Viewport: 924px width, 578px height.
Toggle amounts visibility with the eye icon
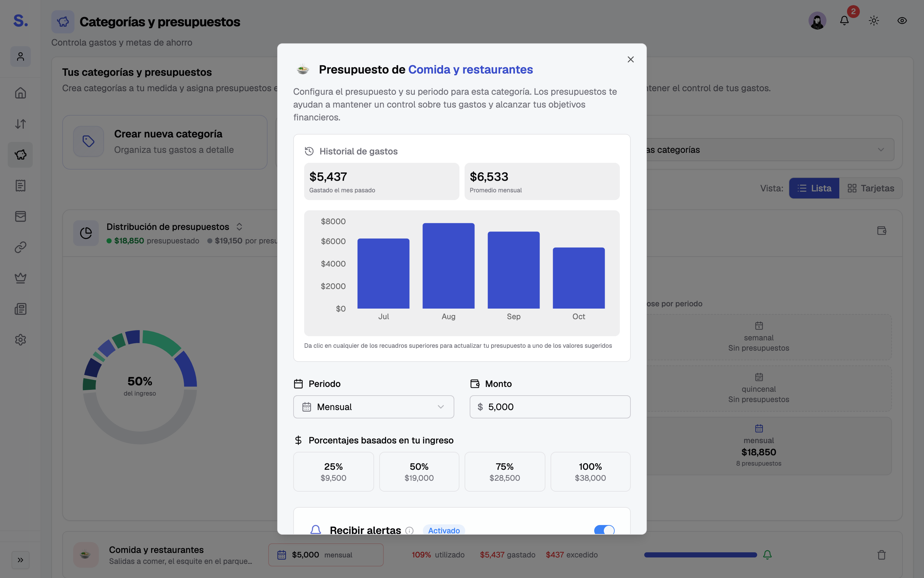pos(902,21)
